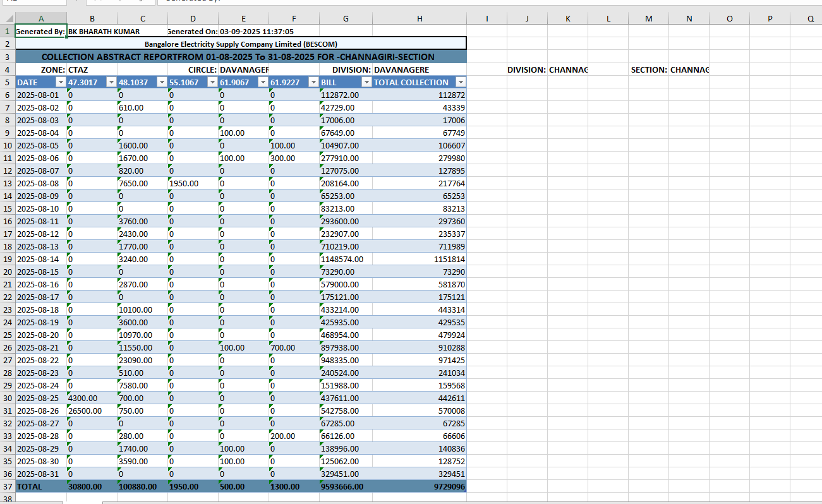822x504 pixels.
Task: Click the SECTION: label cell
Action: 648,70
